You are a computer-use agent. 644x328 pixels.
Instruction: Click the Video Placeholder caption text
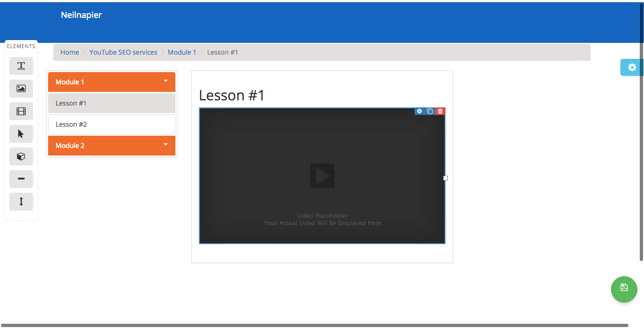[x=322, y=216]
